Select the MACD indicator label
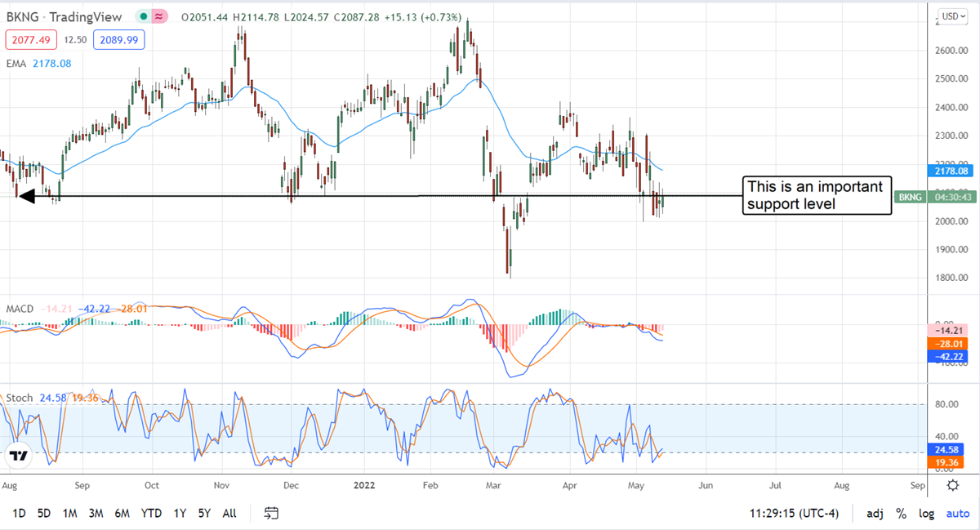The width and height of the screenshot is (980, 530). [x=20, y=308]
